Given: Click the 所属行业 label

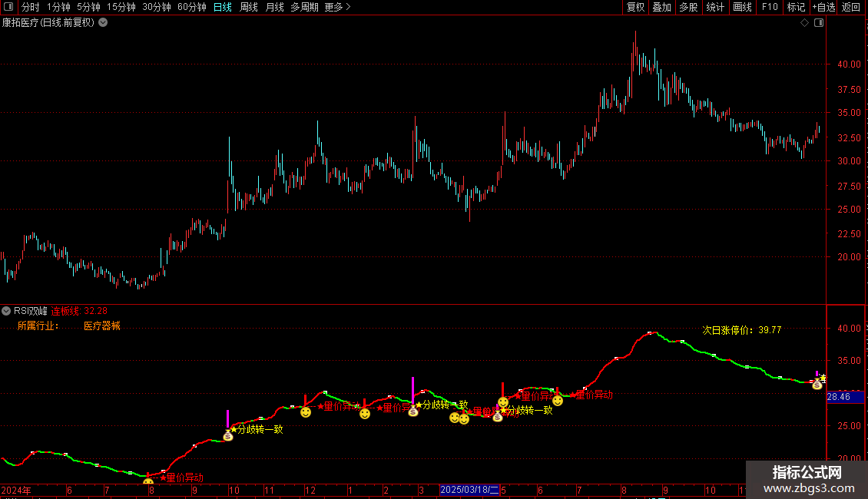Looking at the screenshot, I should pyautogui.click(x=38, y=326).
